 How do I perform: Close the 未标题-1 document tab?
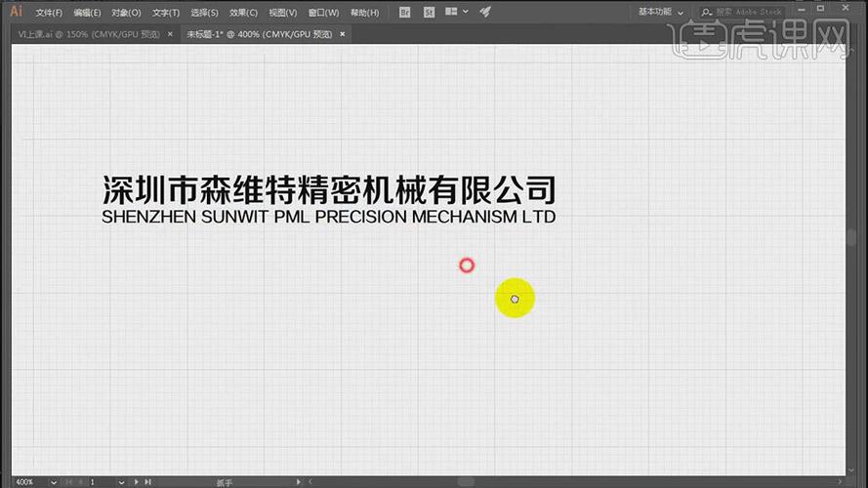[342, 34]
